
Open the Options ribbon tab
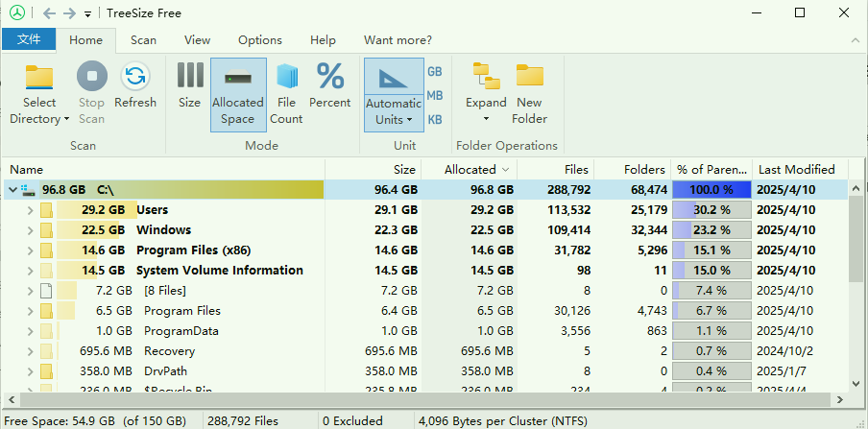pyautogui.click(x=259, y=40)
